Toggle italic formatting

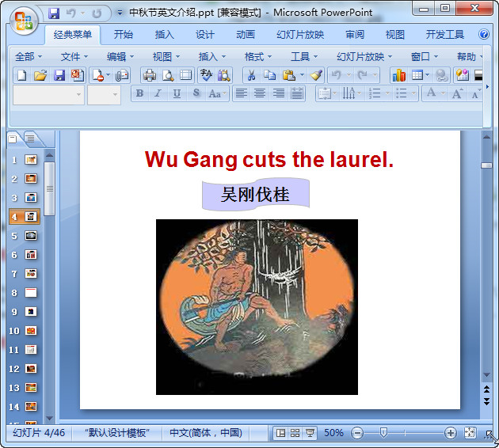[158, 93]
